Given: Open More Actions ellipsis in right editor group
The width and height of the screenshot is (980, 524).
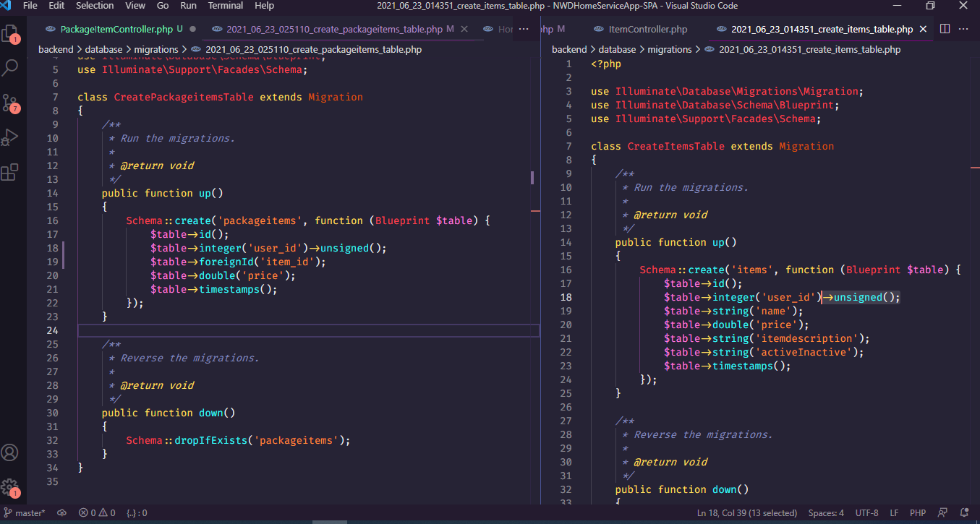Looking at the screenshot, I should pyautogui.click(x=965, y=29).
